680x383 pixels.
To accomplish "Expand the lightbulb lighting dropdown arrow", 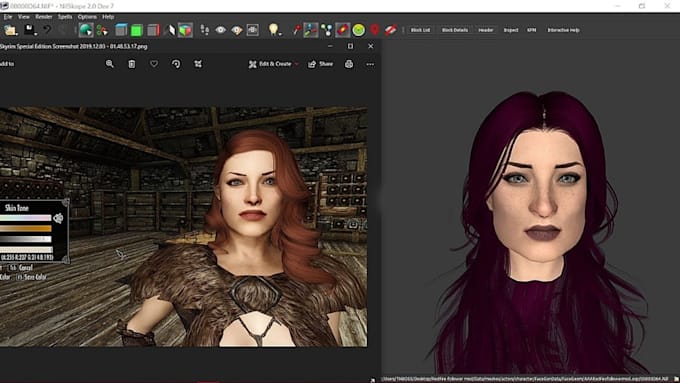I will pyautogui.click(x=280, y=33).
